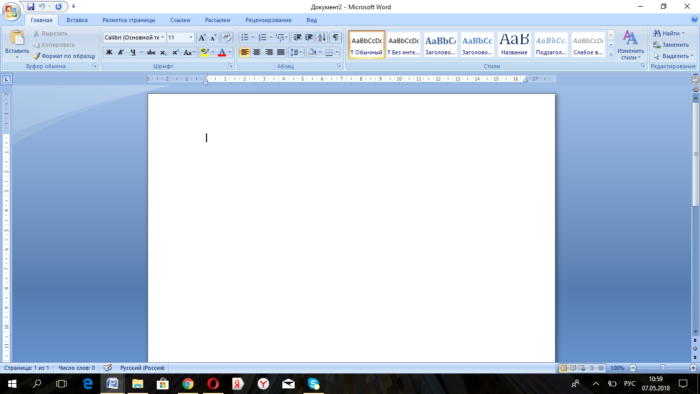This screenshot has height=394, width=700.
Task: Open the Word help icon
Action: tap(694, 20)
